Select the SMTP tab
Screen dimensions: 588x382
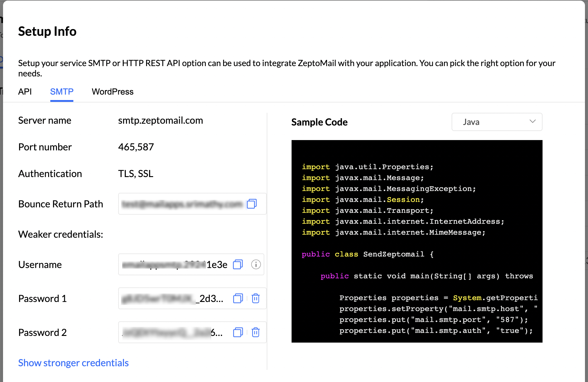pos(62,92)
